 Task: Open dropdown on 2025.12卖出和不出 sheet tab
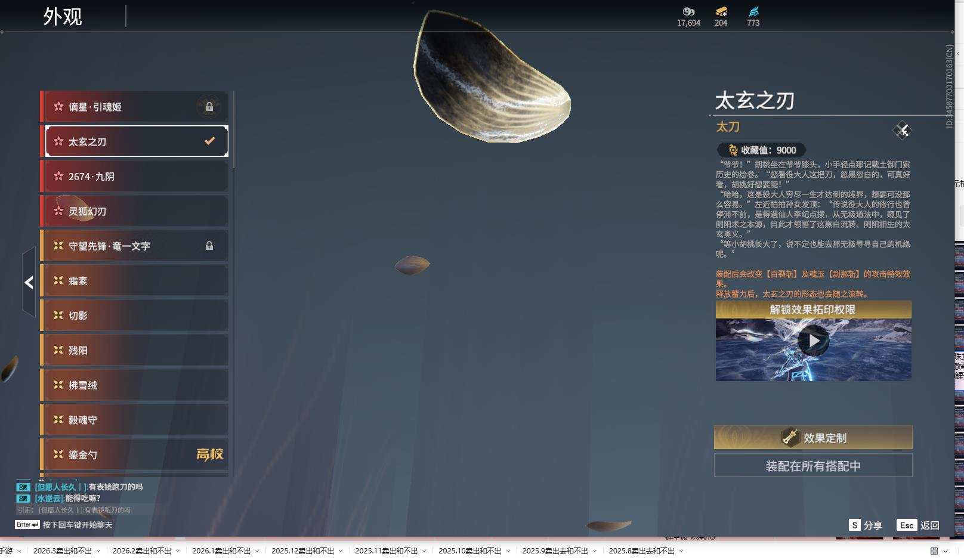click(341, 551)
